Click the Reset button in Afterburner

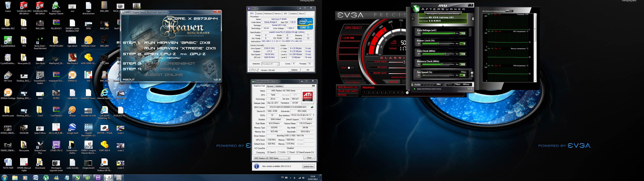458,84
